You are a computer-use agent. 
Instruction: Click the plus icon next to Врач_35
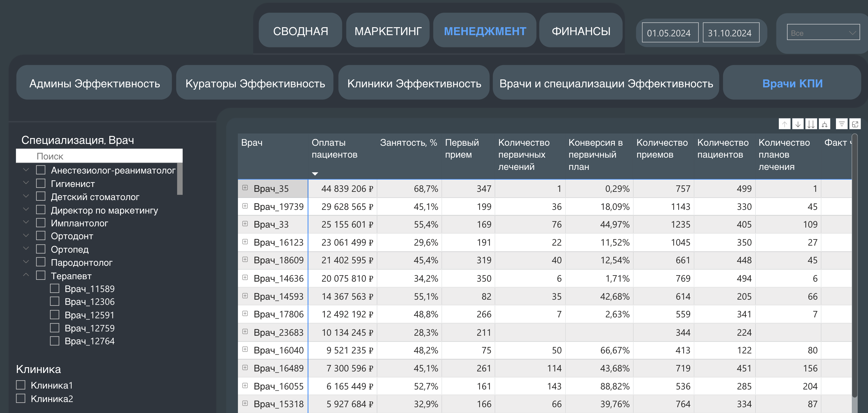pyautogui.click(x=245, y=188)
